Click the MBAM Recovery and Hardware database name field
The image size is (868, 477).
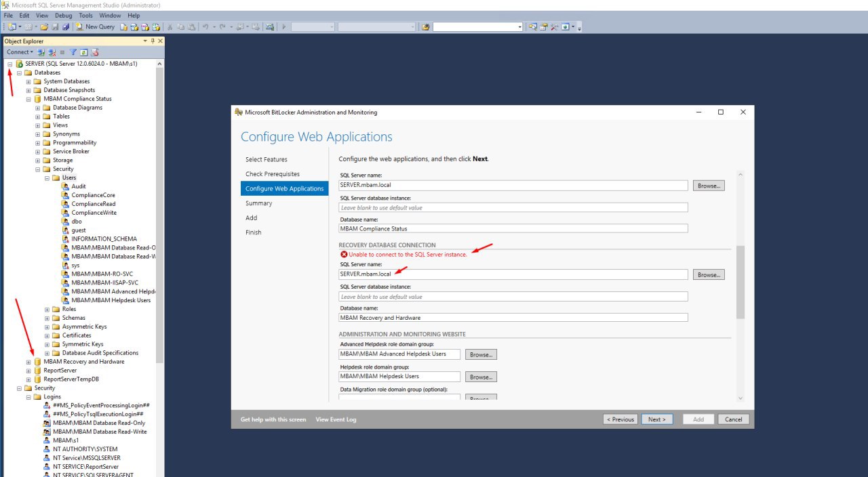click(513, 317)
